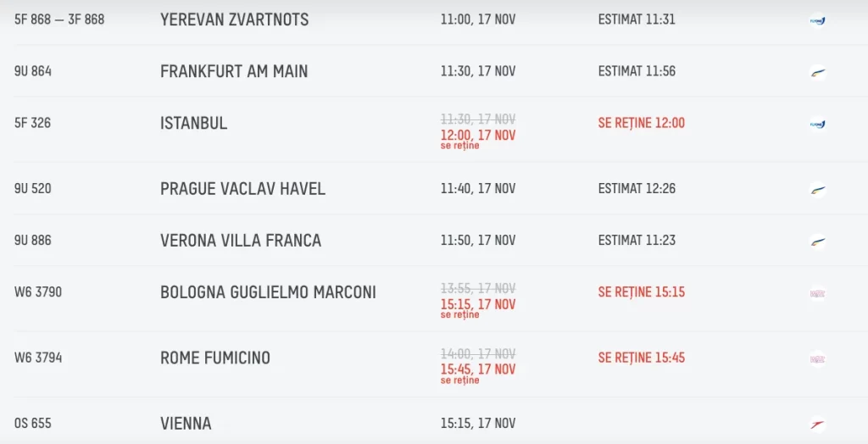
Task: Click flight number W6 3790
Action: point(38,292)
